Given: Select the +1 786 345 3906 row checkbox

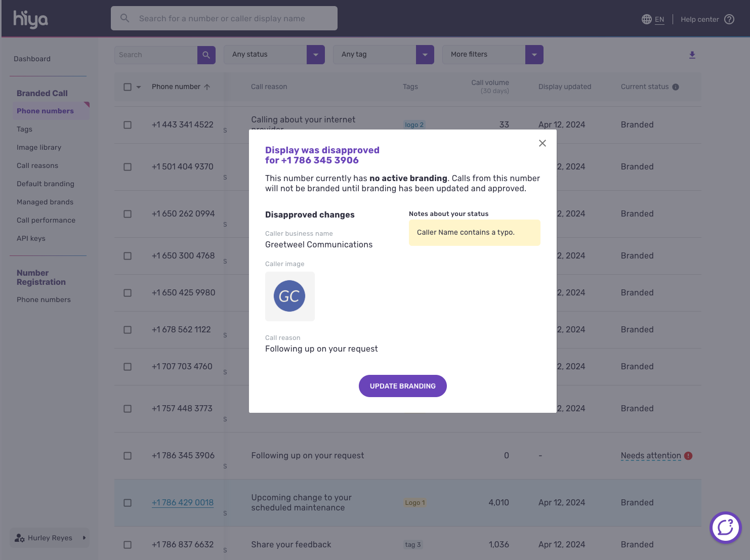Looking at the screenshot, I should [x=128, y=456].
